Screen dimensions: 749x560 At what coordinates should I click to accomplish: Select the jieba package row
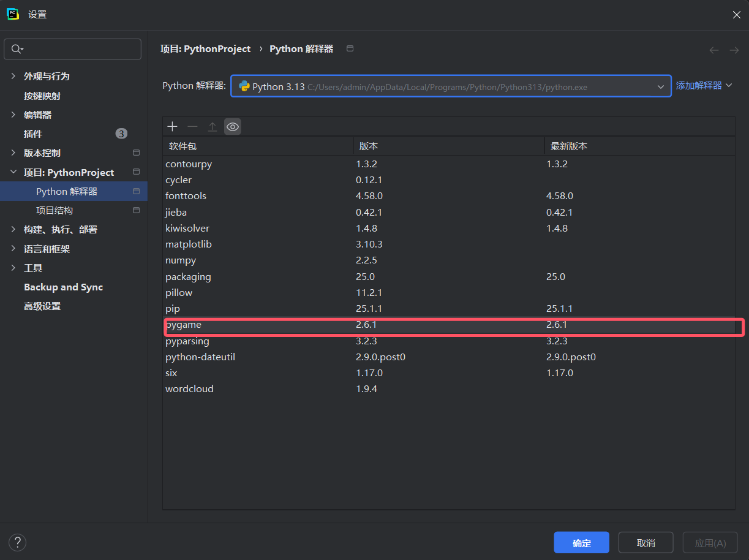449,212
